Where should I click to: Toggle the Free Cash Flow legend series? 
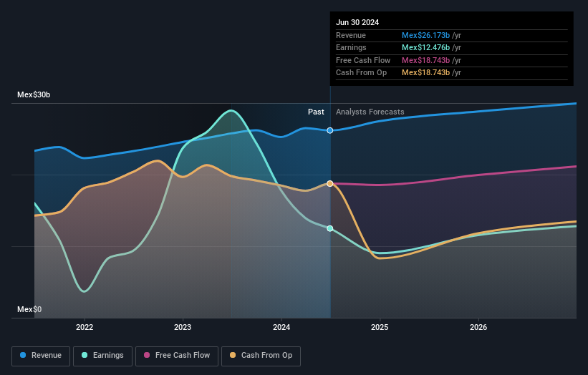[177, 356]
